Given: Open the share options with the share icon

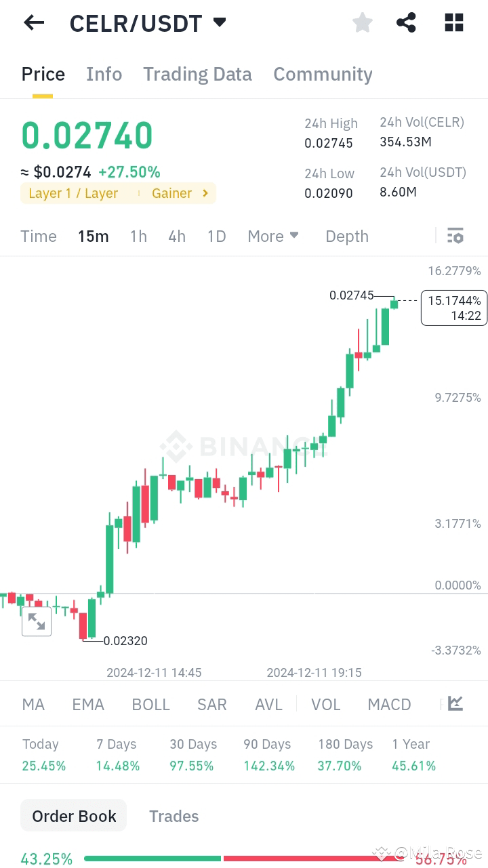Looking at the screenshot, I should (406, 22).
